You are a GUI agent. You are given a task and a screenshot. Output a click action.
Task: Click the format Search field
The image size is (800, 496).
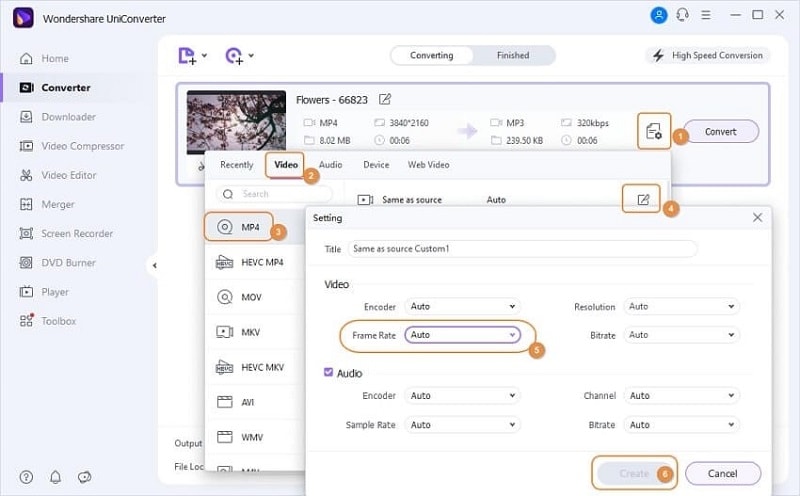(x=274, y=194)
